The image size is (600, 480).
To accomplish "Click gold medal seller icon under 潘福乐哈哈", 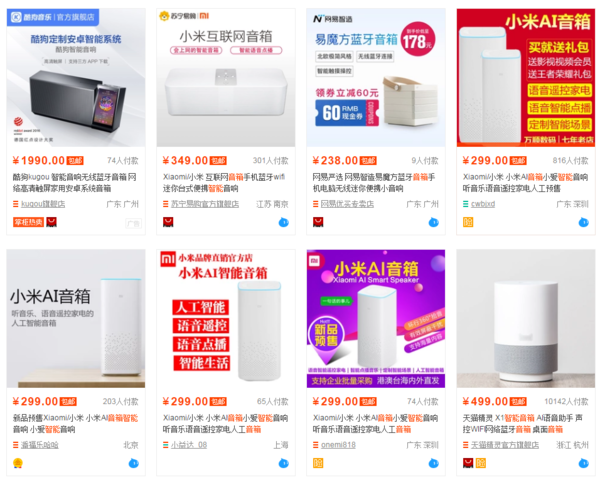I will pyautogui.click(x=18, y=463).
